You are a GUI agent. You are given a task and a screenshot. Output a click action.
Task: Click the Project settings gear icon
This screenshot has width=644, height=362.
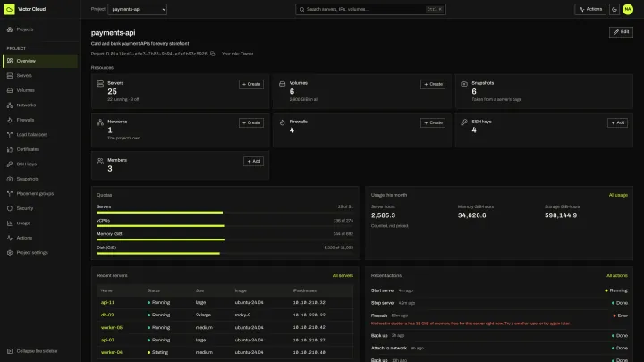(x=10, y=252)
